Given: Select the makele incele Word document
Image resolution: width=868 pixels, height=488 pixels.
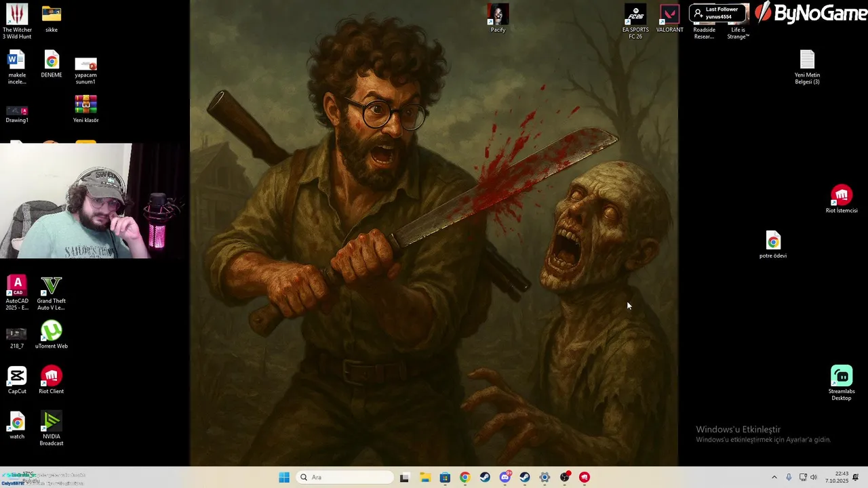Looking at the screenshot, I should tap(17, 67).
